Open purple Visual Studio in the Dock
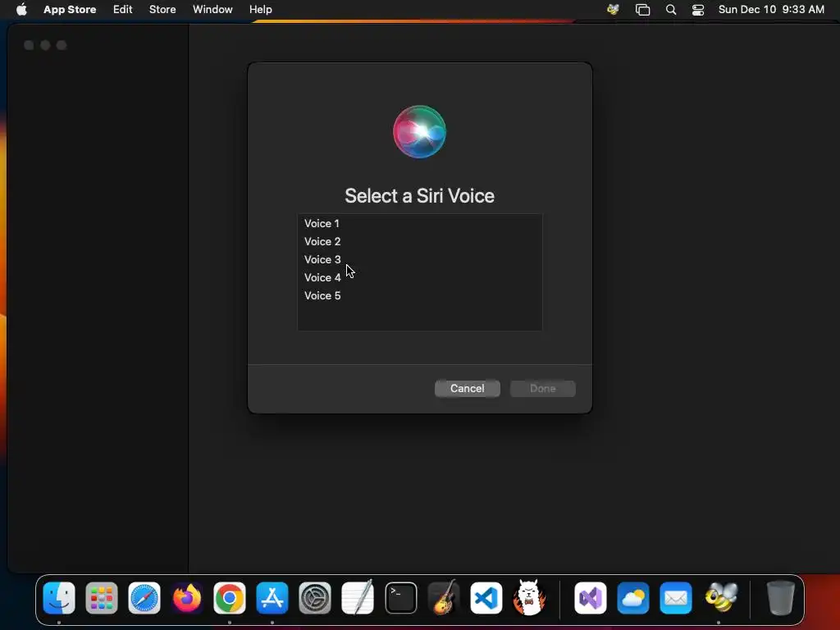 (x=591, y=598)
